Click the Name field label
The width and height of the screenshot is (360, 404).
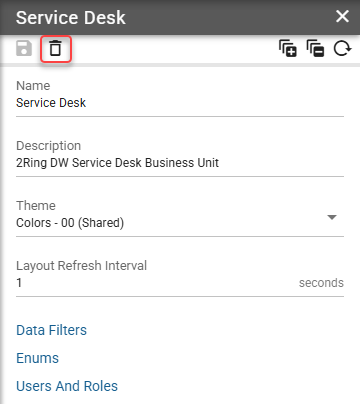(x=33, y=86)
